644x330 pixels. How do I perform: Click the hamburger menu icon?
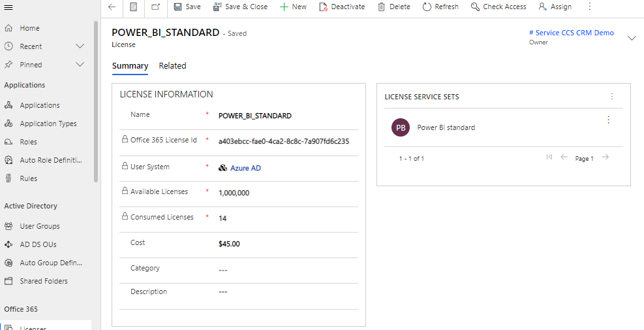8,7
